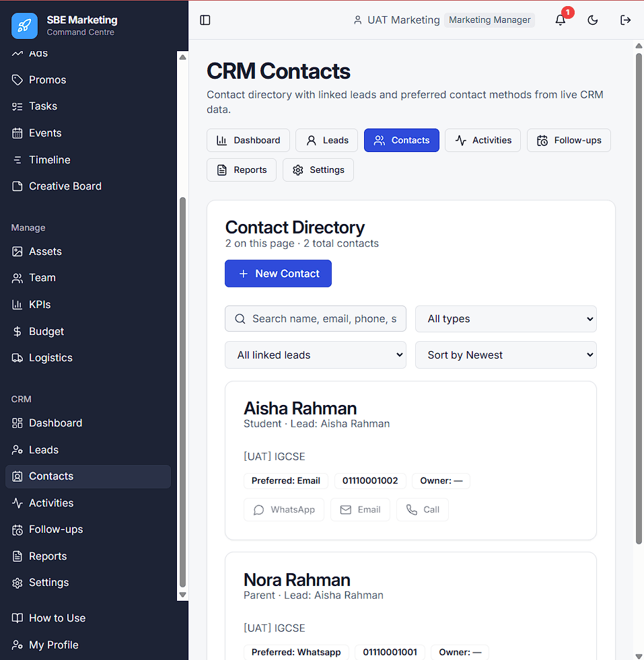This screenshot has height=660, width=644.
Task: Open the Sort by Newest dropdown
Action: coord(506,355)
